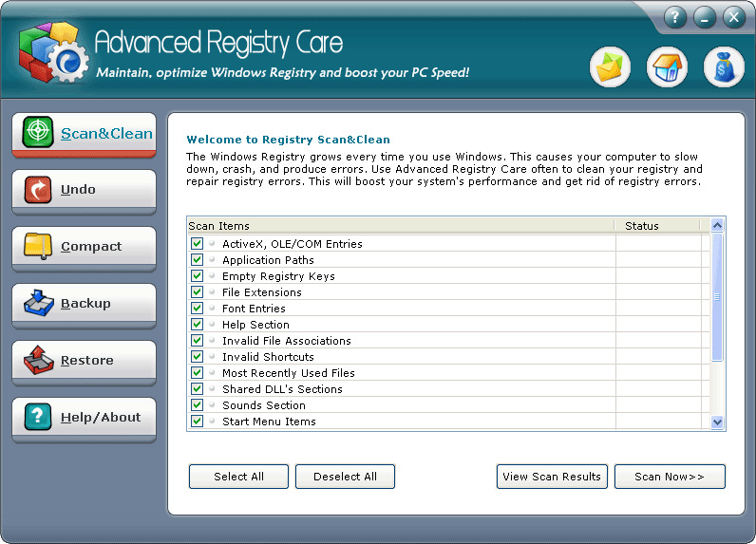
Task: Click the Scan Items column header
Action: [x=401, y=226]
